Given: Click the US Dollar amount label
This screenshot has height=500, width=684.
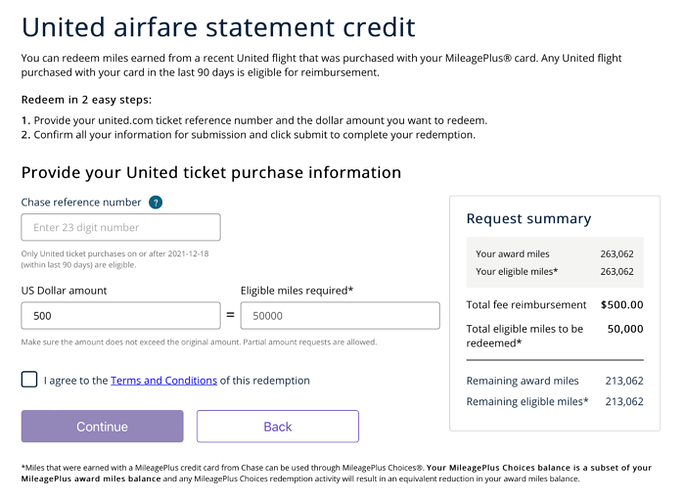Looking at the screenshot, I should 64,290.
